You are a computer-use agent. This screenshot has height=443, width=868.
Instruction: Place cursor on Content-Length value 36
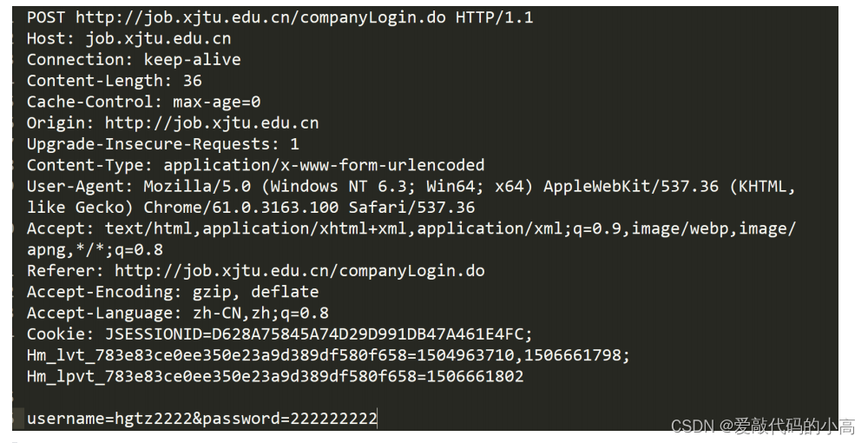click(193, 81)
